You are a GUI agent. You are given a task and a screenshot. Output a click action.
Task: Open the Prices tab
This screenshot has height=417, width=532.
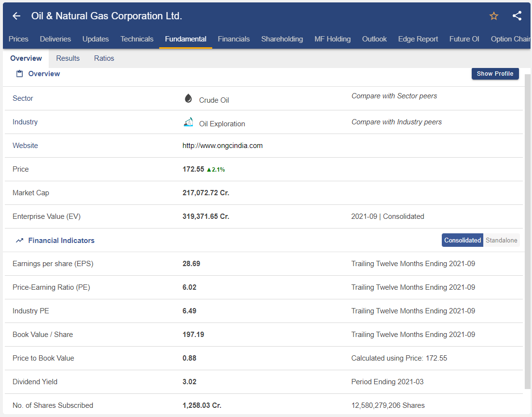[18, 39]
